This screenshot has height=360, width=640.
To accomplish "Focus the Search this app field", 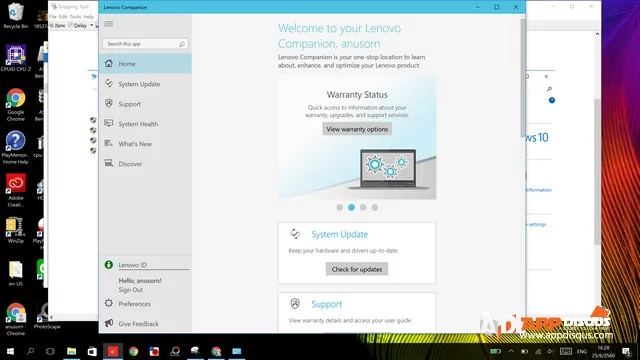I will pyautogui.click(x=145, y=44).
